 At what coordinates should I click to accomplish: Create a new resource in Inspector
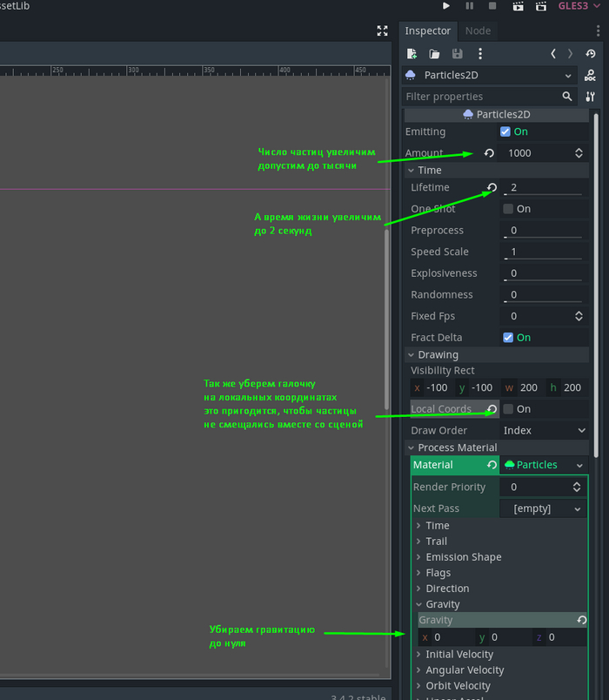pyautogui.click(x=412, y=54)
